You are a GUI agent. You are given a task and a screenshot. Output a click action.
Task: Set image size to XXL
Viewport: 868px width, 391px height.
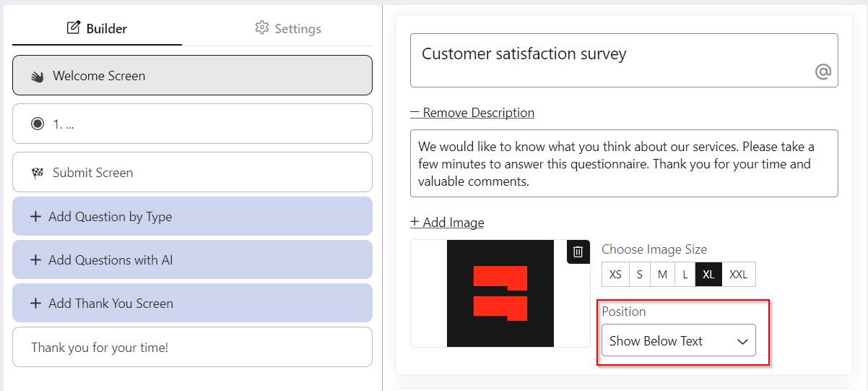point(738,275)
